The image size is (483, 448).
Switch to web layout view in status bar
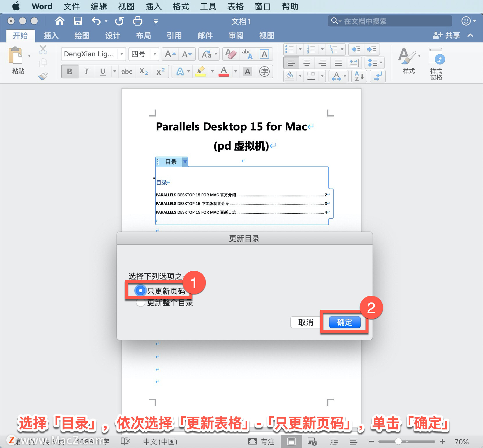coord(312,442)
